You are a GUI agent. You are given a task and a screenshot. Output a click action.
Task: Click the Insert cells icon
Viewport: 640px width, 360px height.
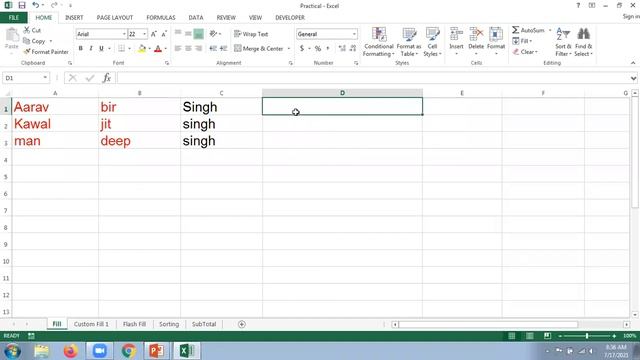tap(456, 35)
